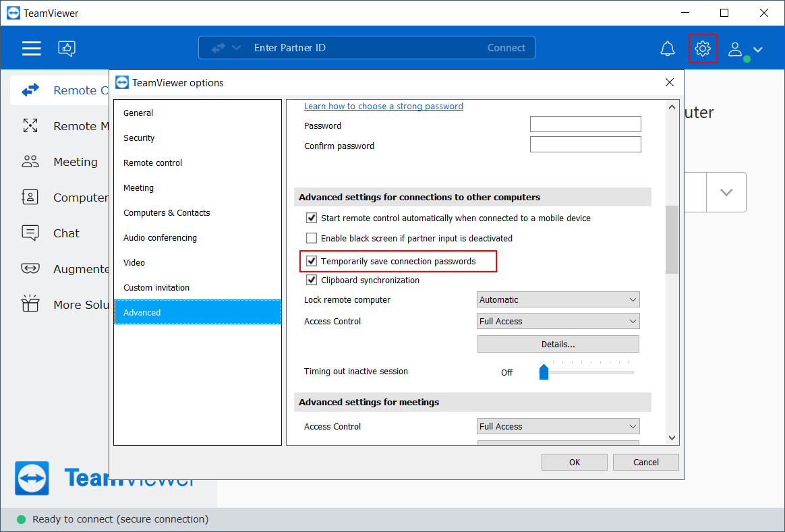Open the notifications bell
785x532 pixels.
click(x=668, y=49)
